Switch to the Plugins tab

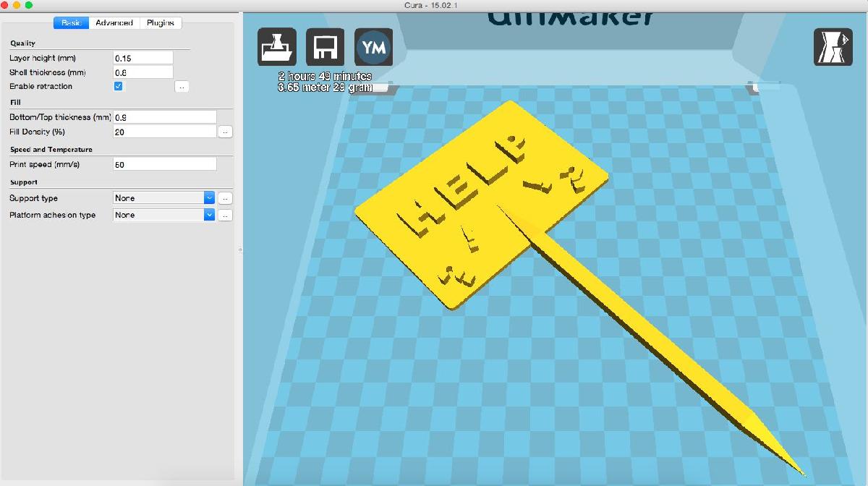coord(161,23)
